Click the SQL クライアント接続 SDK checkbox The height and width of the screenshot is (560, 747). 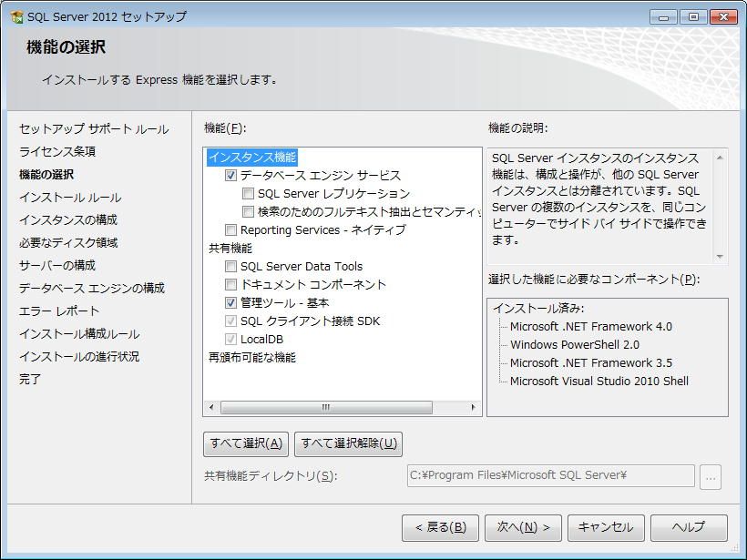[231, 321]
